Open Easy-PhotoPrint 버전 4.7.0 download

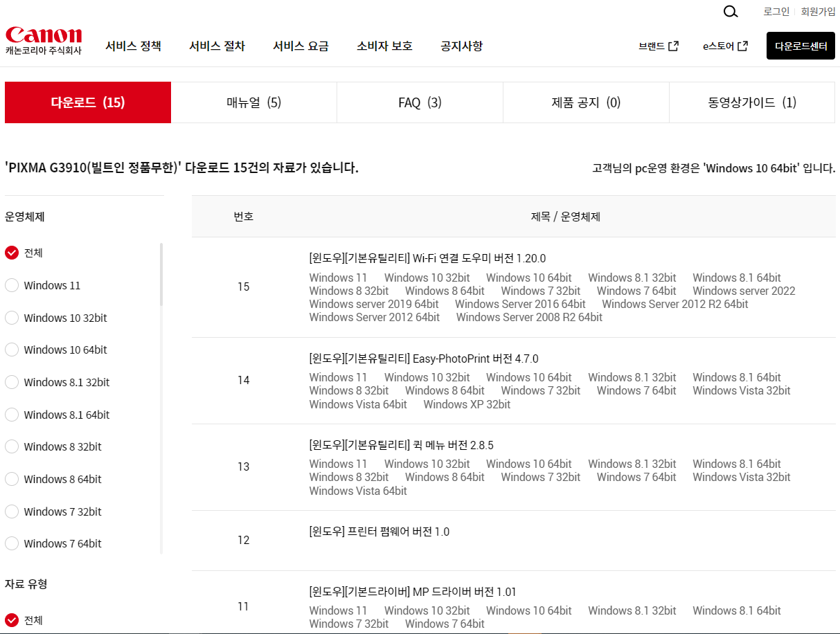pos(424,359)
